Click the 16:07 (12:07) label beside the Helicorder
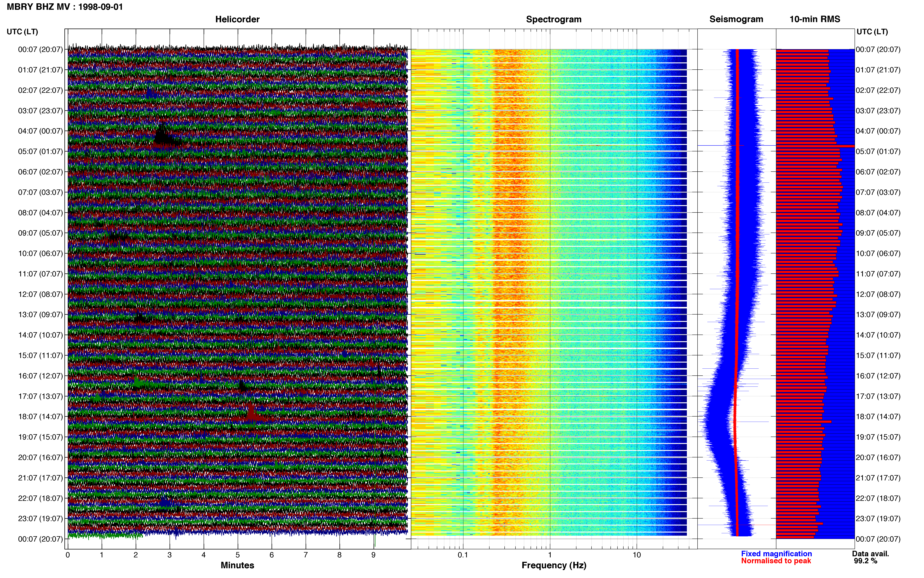924x578 pixels. (x=40, y=376)
